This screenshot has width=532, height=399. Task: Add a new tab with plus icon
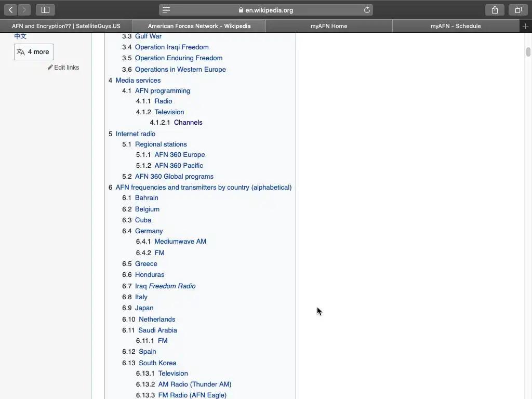[525, 26]
